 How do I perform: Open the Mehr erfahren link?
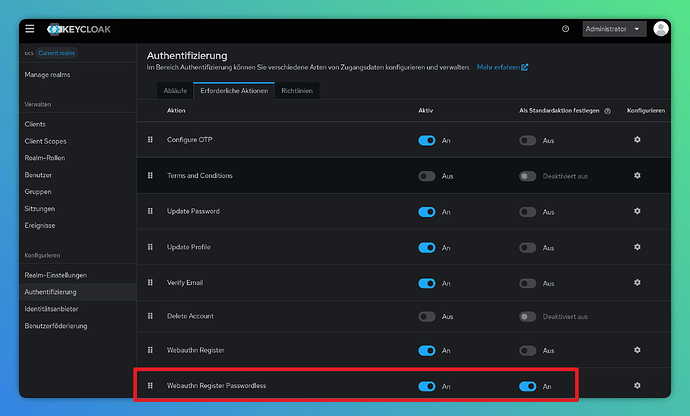tap(502, 68)
